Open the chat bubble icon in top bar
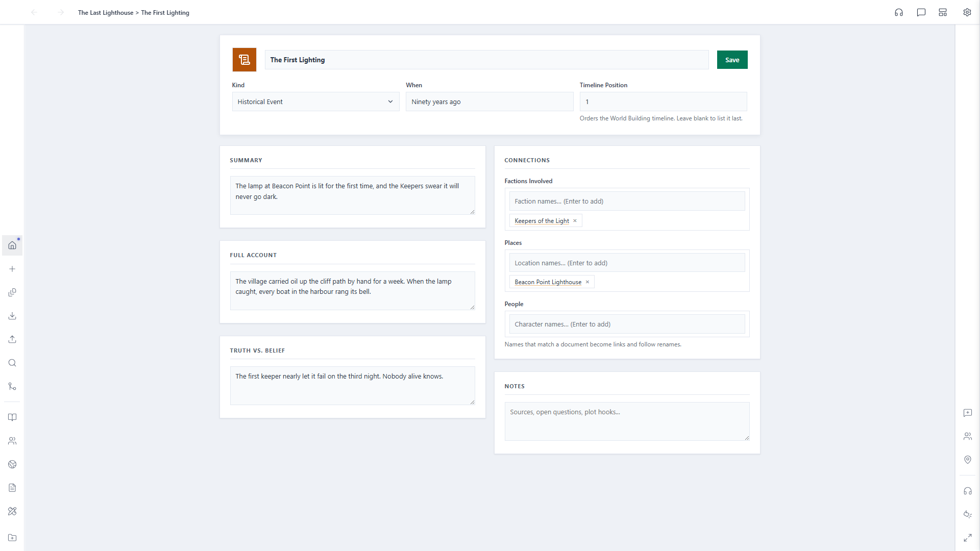 point(921,12)
